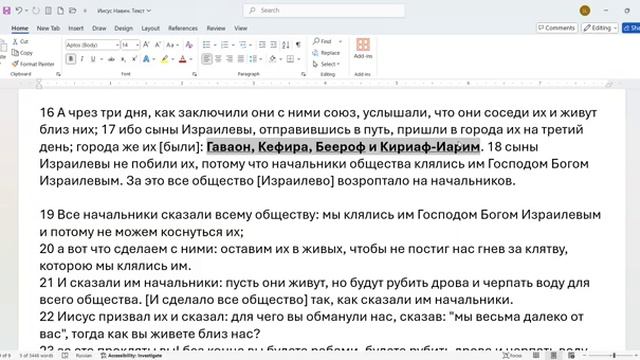This screenshot has height=360, width=640.
Task: Apply Text Effects and Typography
Action: click(146, 59)
